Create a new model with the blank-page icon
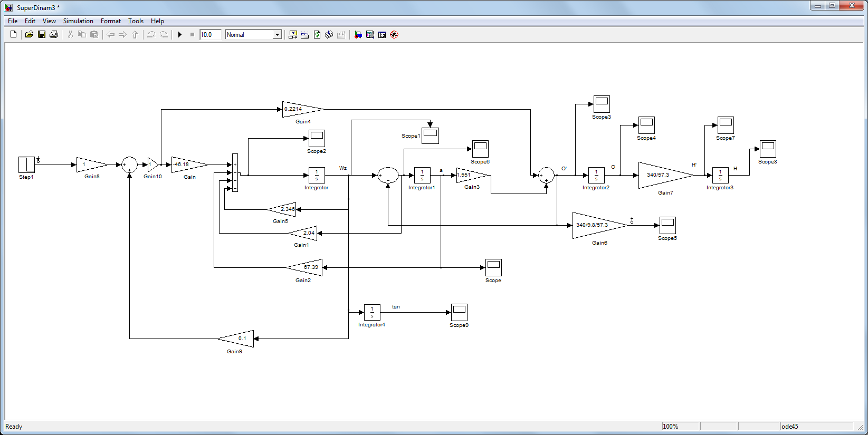868x435 pixels. click(14, 35)
